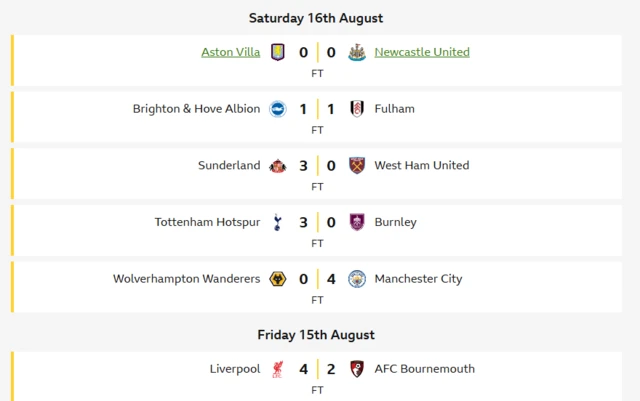Open the Newcastle United team link
The height and width of the screenshot is (401, 640).
pos(422,52)
